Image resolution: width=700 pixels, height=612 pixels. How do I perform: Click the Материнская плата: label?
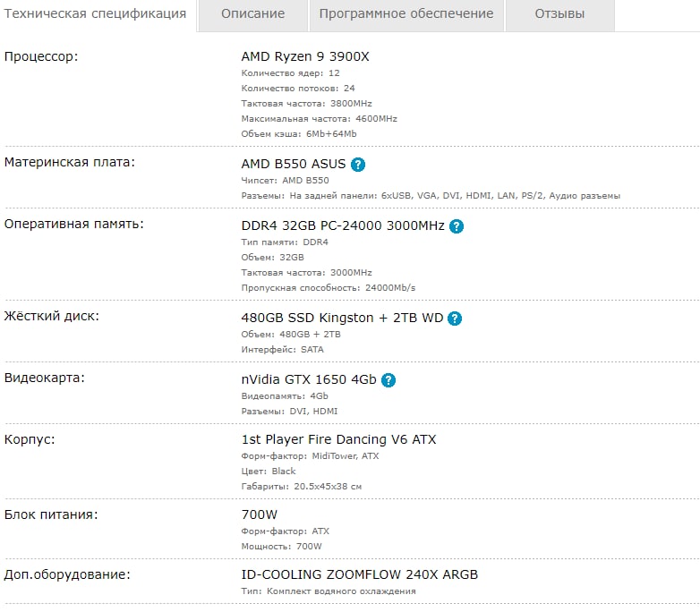coord(69,162)
